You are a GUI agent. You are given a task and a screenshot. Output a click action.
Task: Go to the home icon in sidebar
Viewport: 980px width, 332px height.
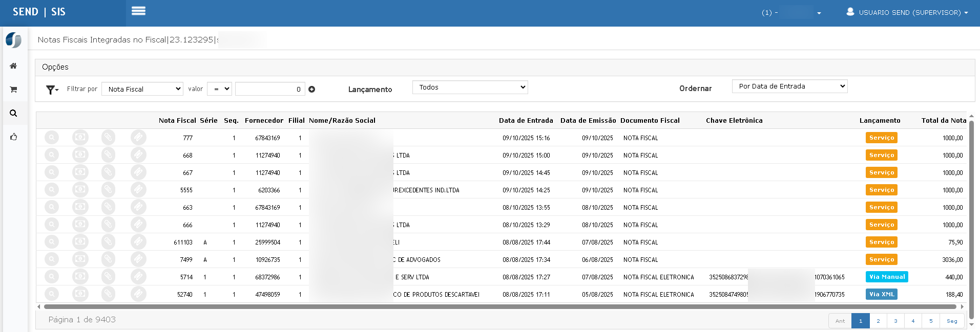pos(13,66)
